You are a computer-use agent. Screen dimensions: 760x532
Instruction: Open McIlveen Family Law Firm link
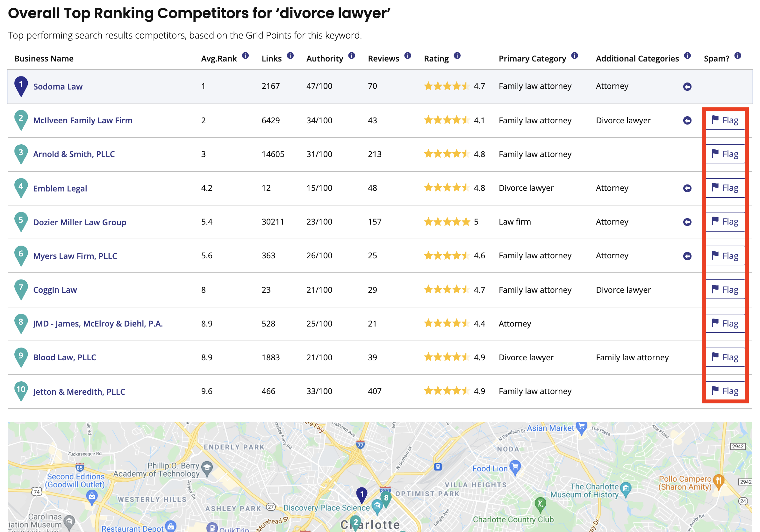(83, 120)
